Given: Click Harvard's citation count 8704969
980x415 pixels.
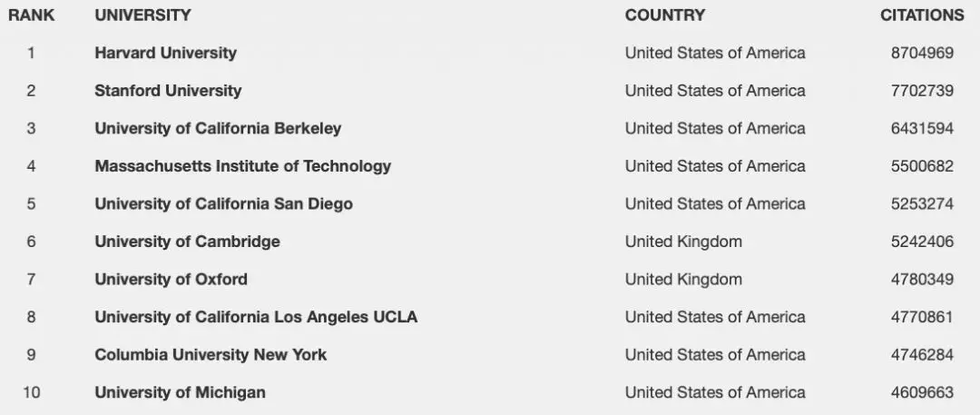Looking at the screenshot, I should (x=922, y=53).
